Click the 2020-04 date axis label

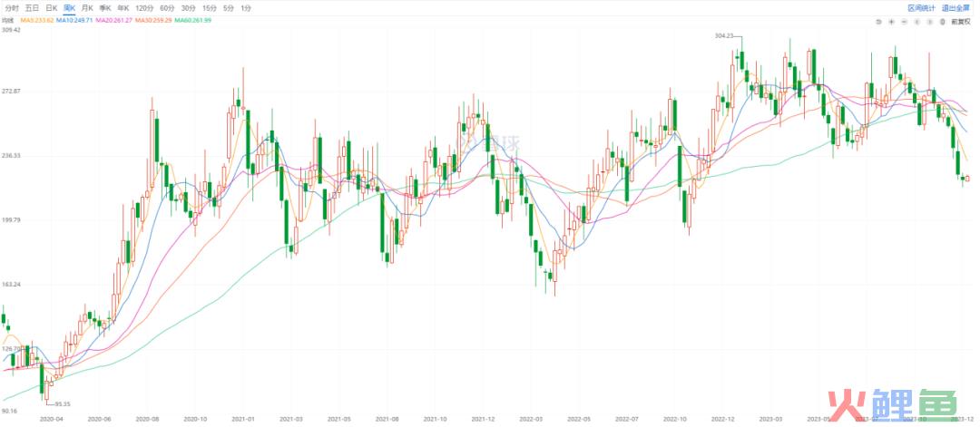[51, 420]
